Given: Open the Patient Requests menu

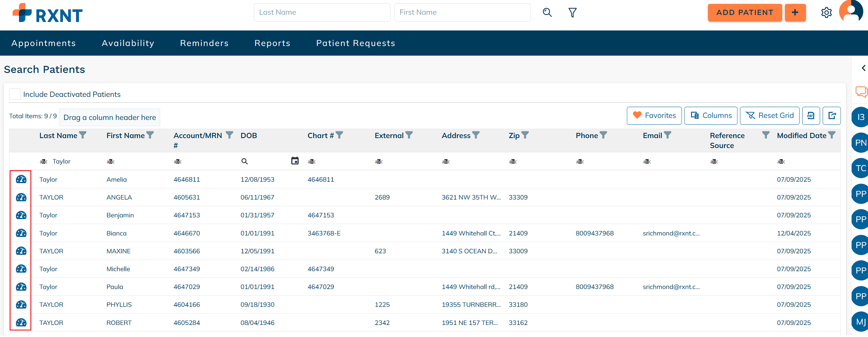Looking at the screenshot, I should pyautogui.click(x=356, y=43).
